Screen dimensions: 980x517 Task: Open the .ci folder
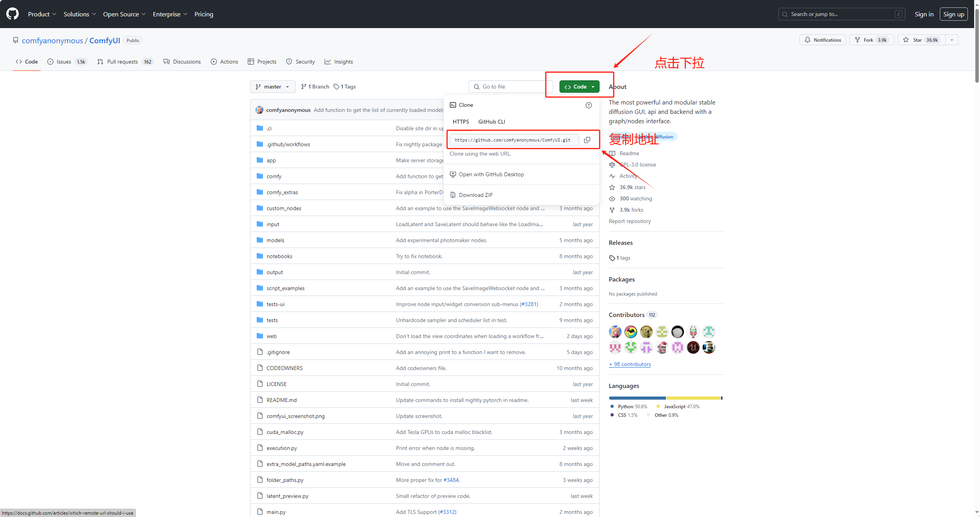269,128
